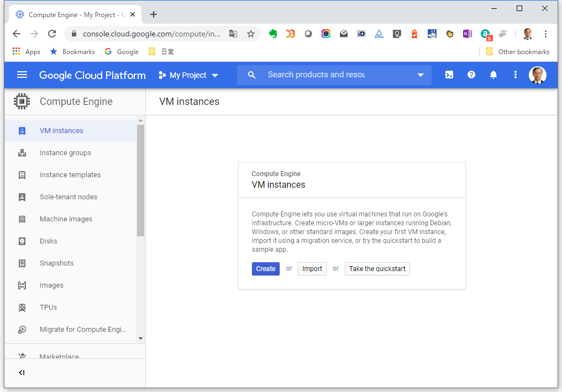
Task: Select Instance groups in the sidebar
Action: click(71, 153)
